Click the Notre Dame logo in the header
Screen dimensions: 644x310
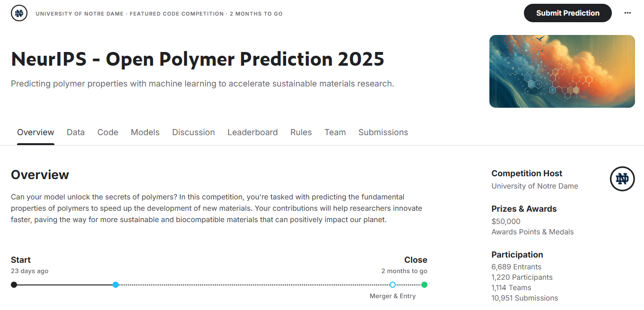click(19, 13)
